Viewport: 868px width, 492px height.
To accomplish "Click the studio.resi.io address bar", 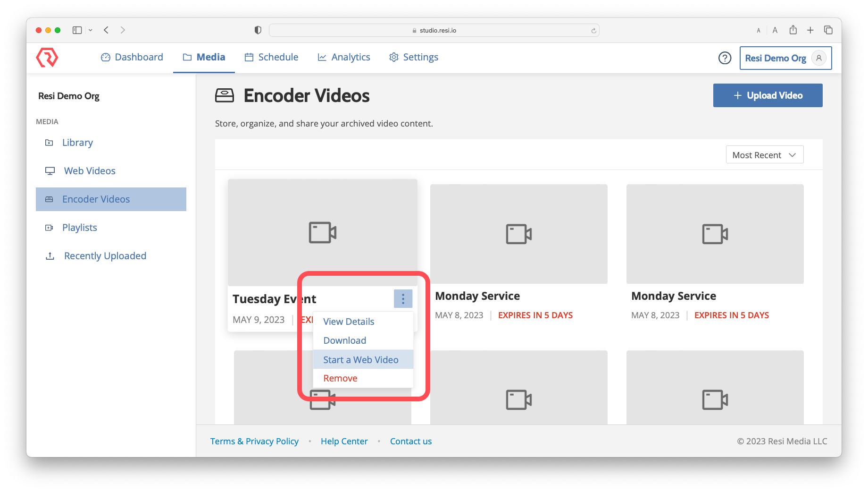I will 434,30.
